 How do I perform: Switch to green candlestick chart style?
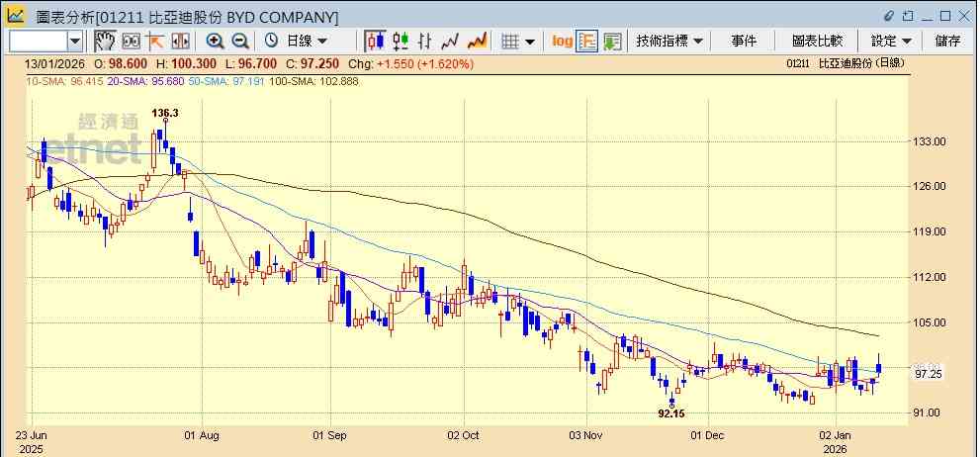pos(400,42)
